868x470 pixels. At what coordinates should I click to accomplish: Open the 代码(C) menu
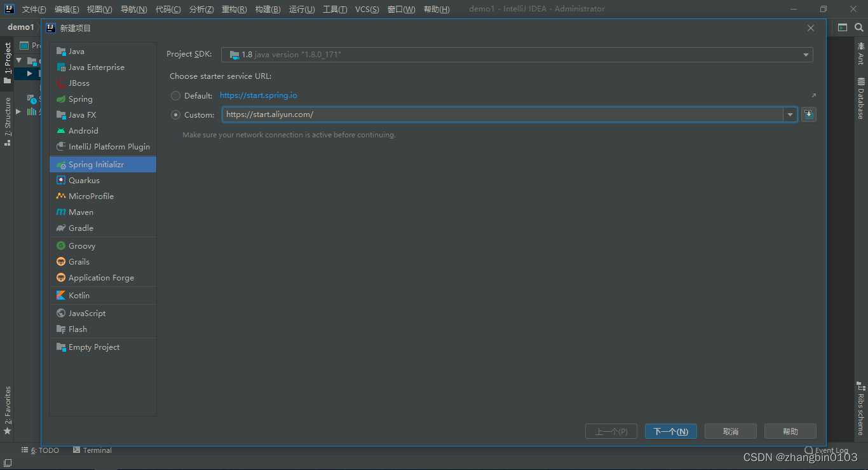(168, 9)
